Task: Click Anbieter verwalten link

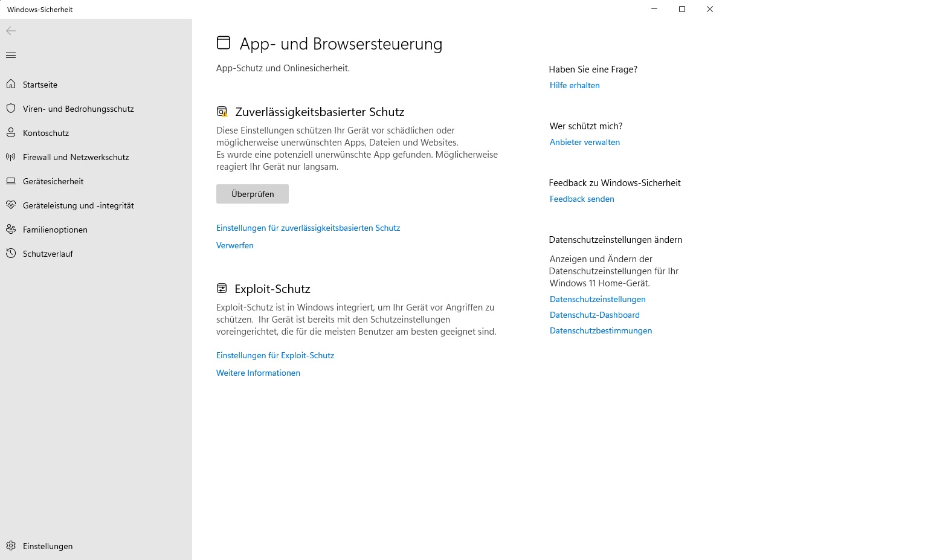Action: coord(585,142)
